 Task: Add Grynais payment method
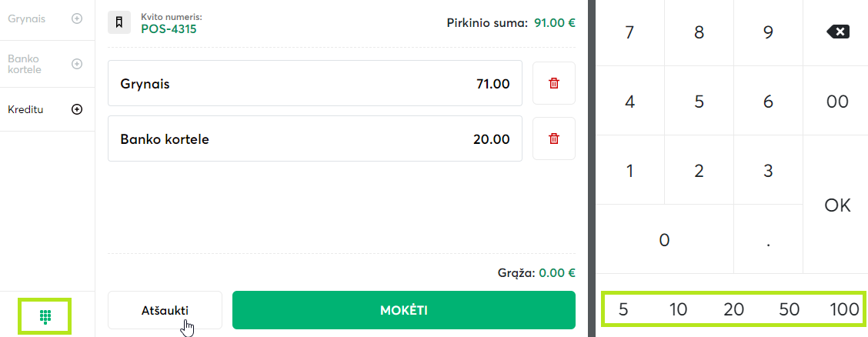77,18
